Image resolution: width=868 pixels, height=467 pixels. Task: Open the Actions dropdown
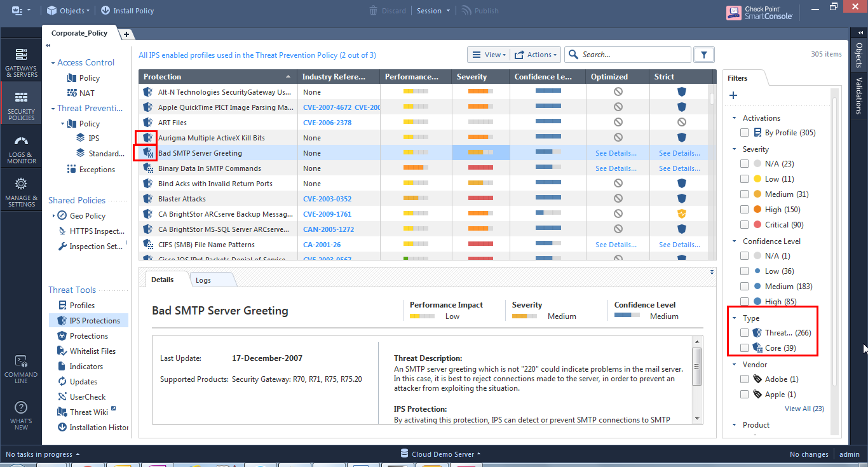click(x=536, y=55)
